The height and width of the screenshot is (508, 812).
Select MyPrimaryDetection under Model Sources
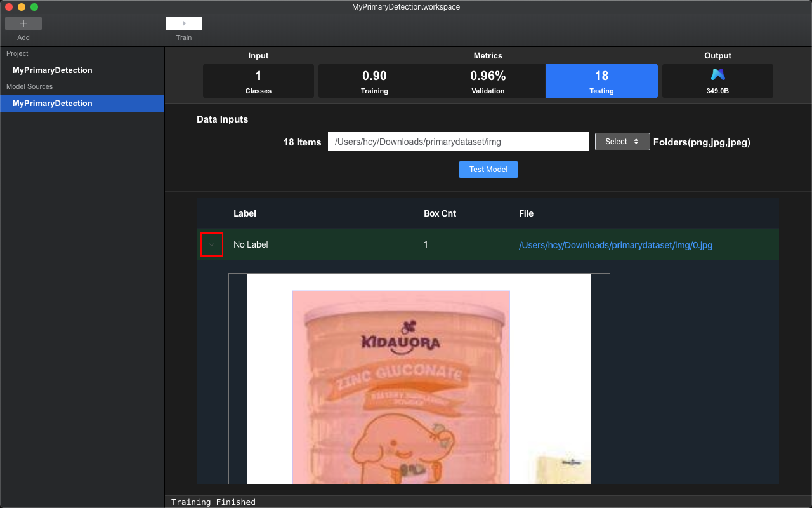(x=82, y=103)
